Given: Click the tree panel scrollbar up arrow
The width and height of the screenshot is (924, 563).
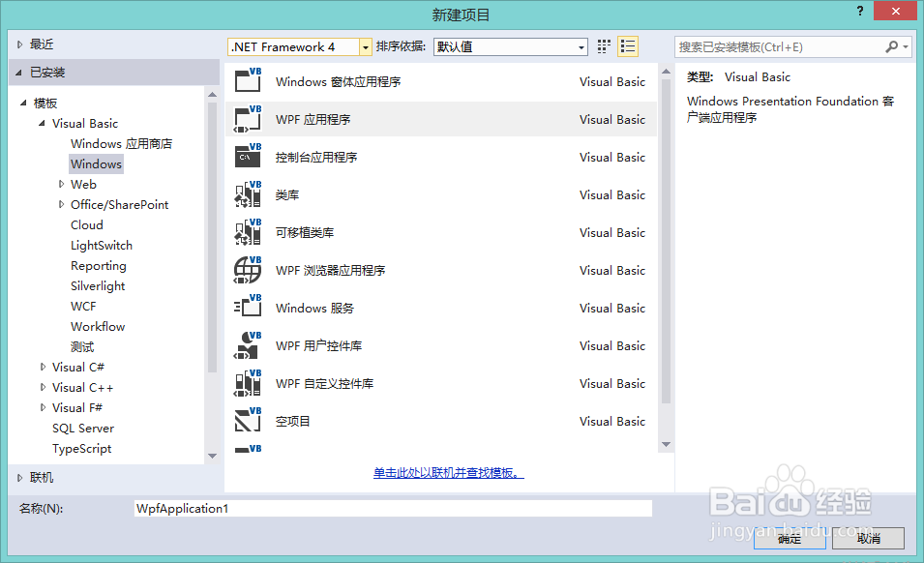Looking at the screenshot, I should [x=213, y=94].
